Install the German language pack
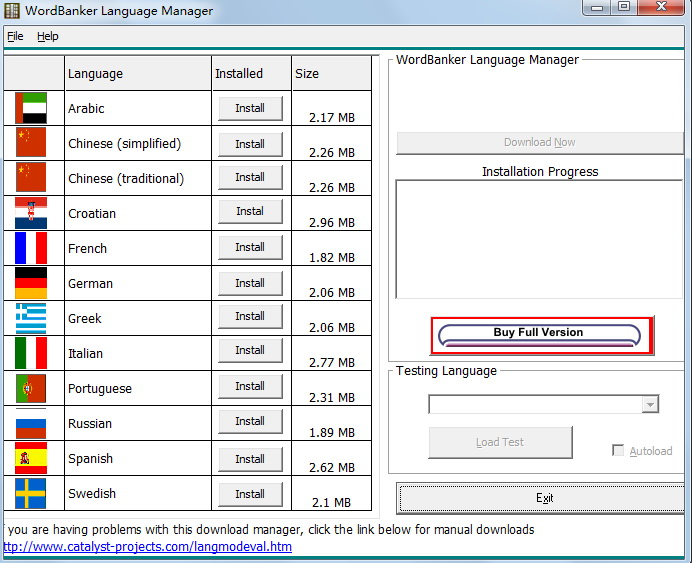This screenshot has height=563, width=692. point(250,283)
